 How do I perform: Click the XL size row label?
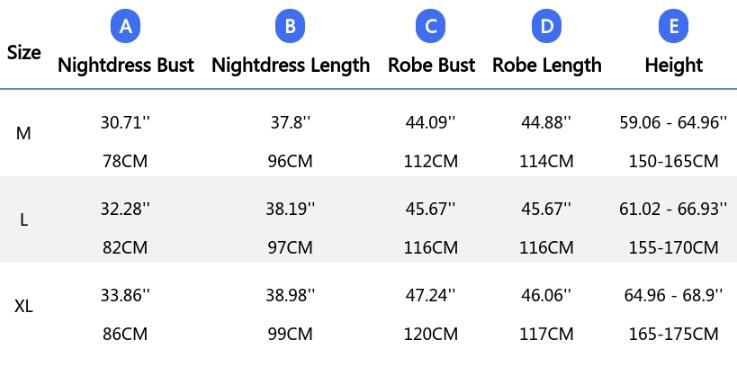24,307
